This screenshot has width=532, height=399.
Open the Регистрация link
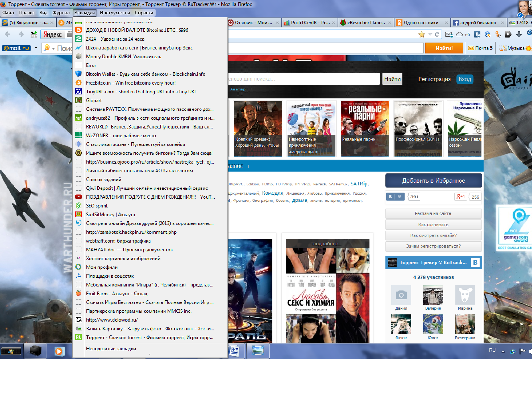click(x=435, y=79)
